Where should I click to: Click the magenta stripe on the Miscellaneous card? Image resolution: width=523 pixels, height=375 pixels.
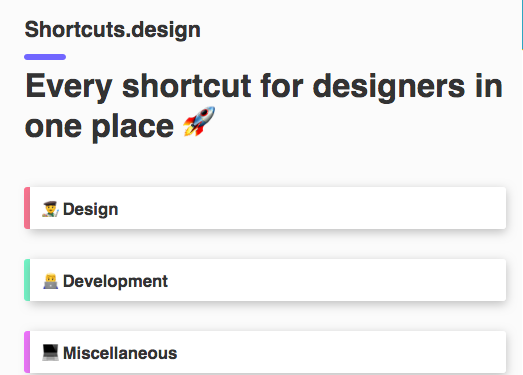[27, 352]
